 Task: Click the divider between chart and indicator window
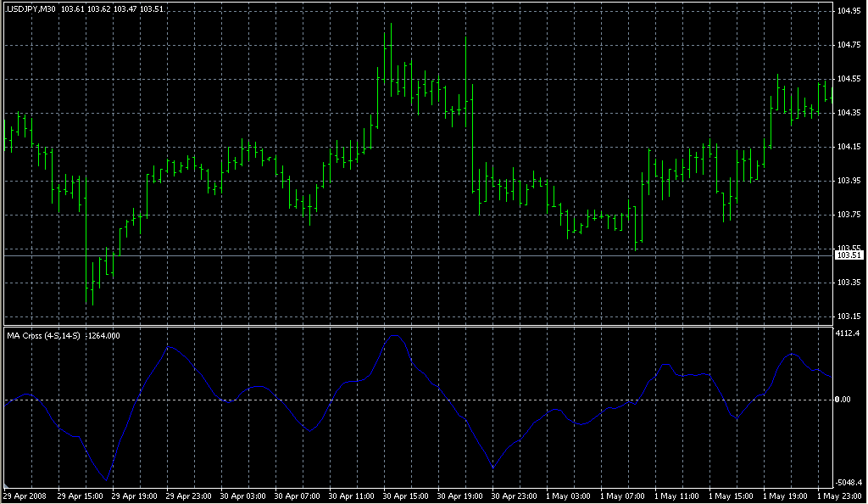point(424,326)
